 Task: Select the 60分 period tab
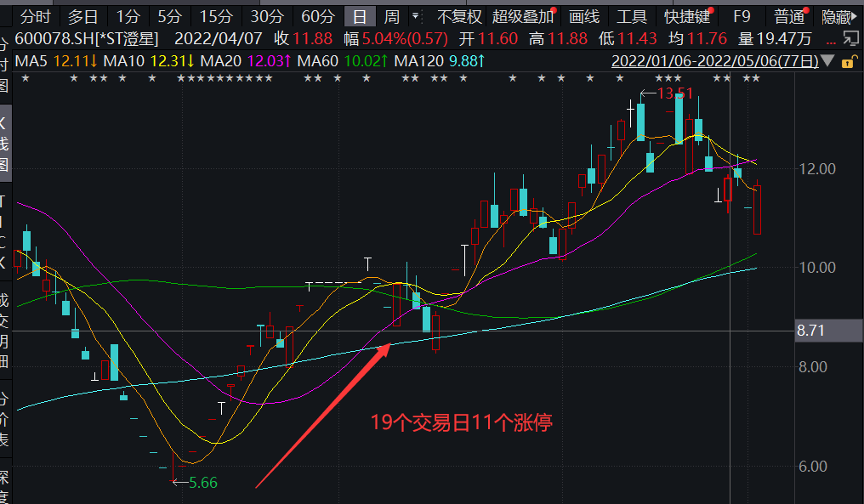click(x=317, y=16)
